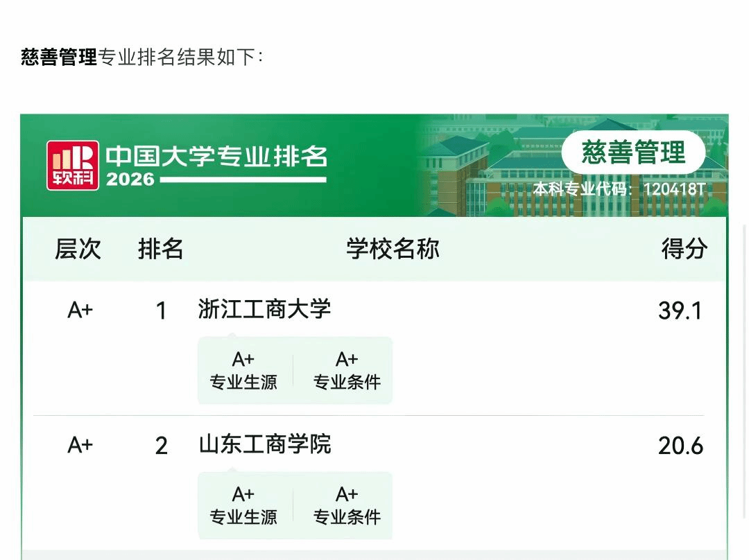Click the 2026 year label in banner
Viewport: 749px width, 560px height.
[130, 179]
